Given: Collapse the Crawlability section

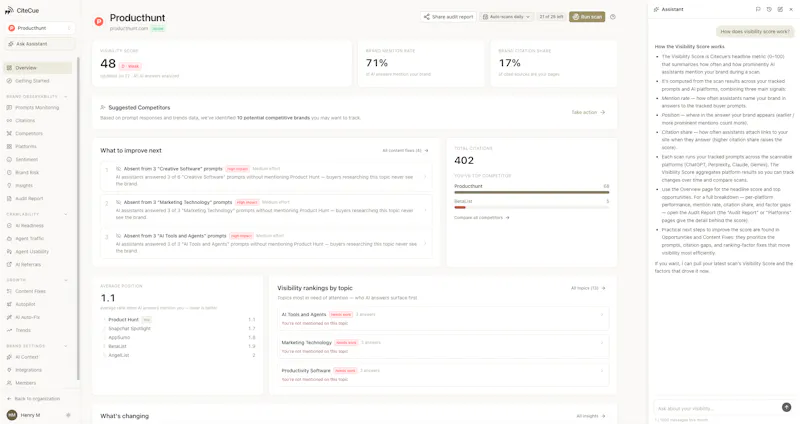Looking at the screenshot, I should click(66, 214).
